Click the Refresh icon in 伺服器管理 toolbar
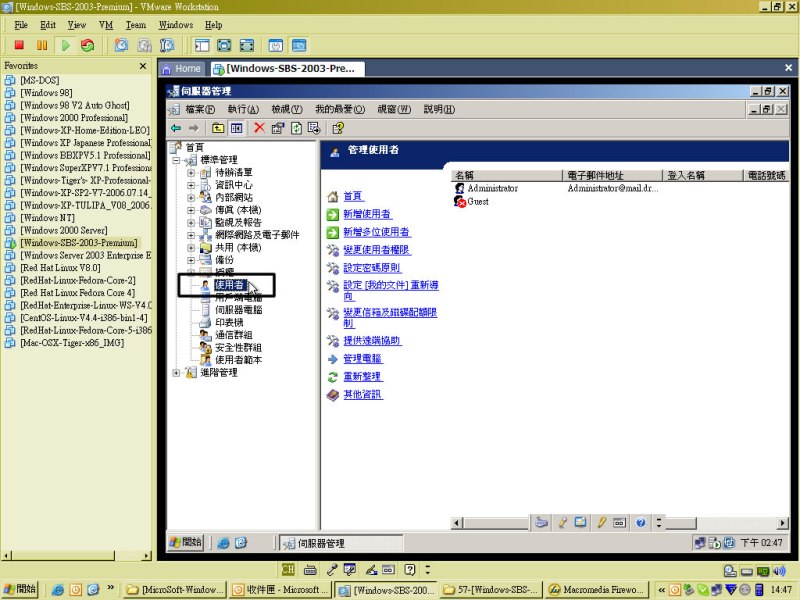This screenshot has height=600, width=800. coord(296,128)
